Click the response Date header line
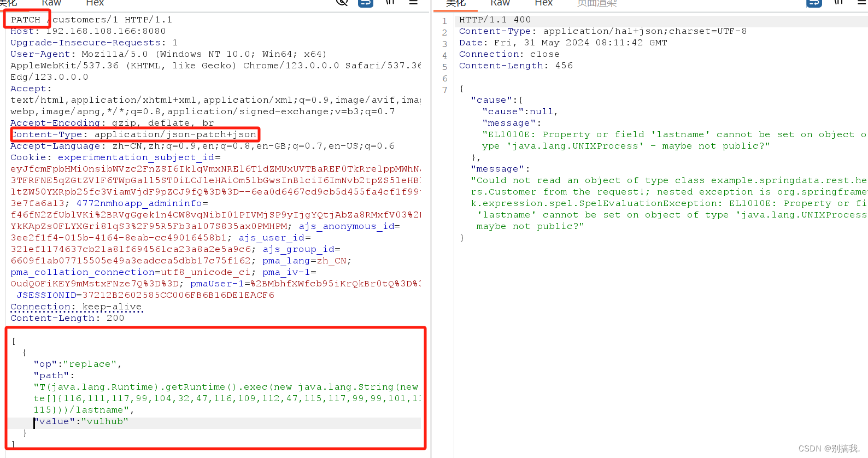 tap(563, 43)
